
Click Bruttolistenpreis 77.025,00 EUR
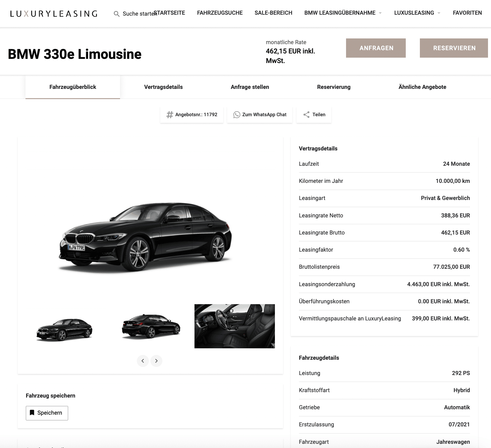point(451,267)
